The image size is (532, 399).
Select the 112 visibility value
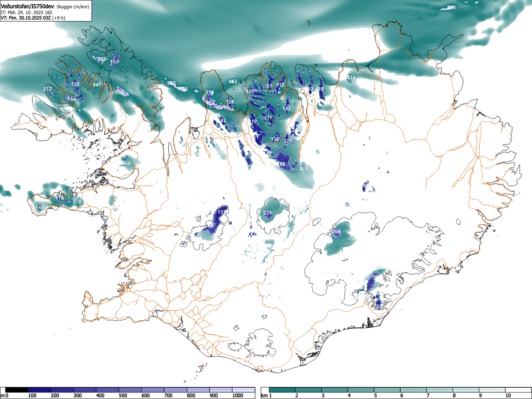tap(280, 85)
